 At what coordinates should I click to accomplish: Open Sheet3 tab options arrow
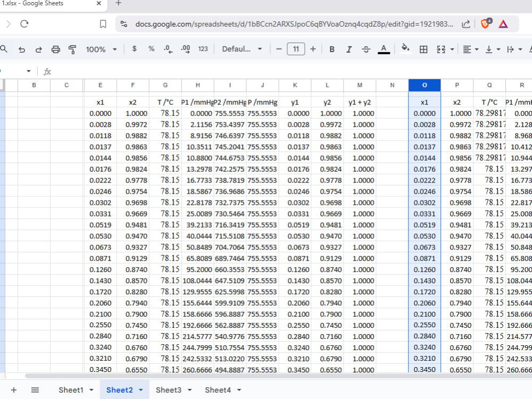(190, 390)
